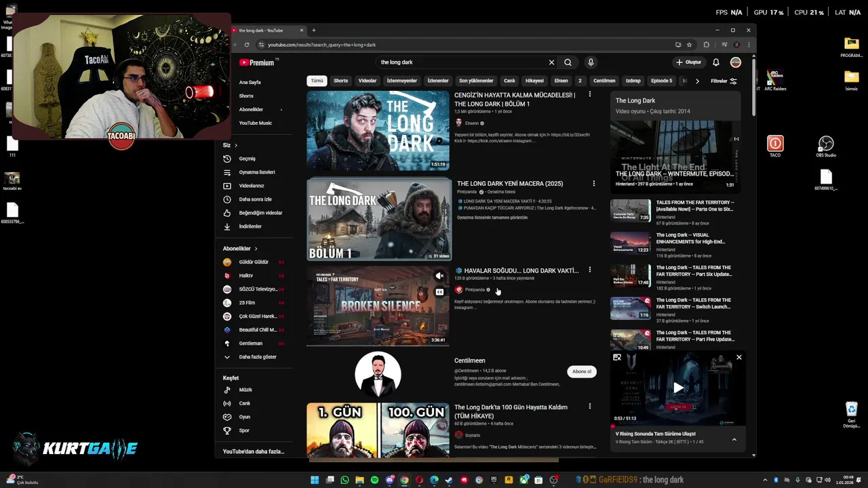The image size is (868, 488).
Task: Open Pintipanda channel link under HAVALAR SOĞUDU
Action: 475,289
